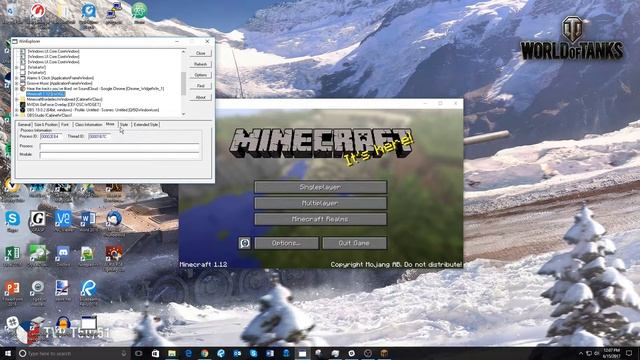Open Outlook from the taskbar
The image size is (640, 360).
(x=237, y=353)
